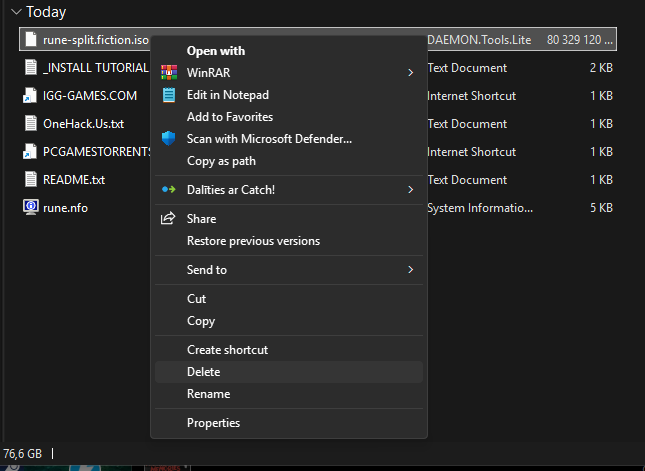Click Internet Shortcut type of PCGAMESTORRENTS
Viewport: 645px width, 471px height.
pos(471,152)
